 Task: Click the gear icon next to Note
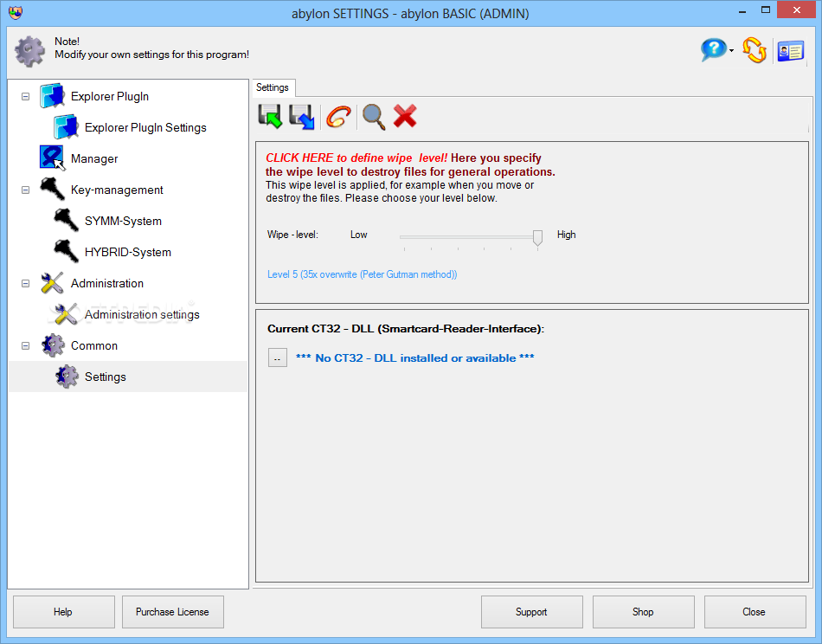(29, 51)
